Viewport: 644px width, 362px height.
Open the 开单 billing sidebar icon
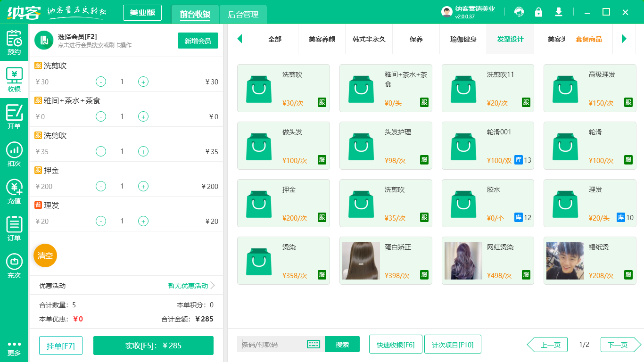coord(14,117)
